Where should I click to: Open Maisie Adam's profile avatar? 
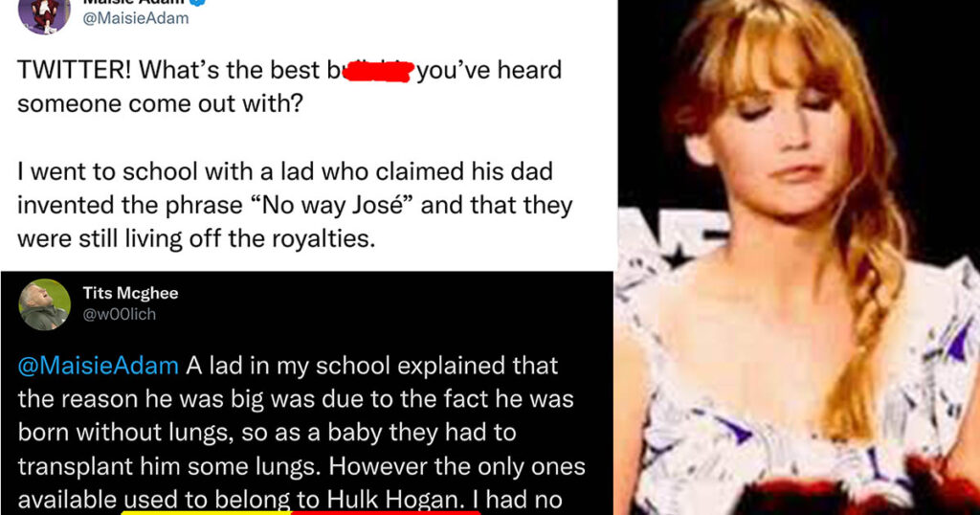click(44, 13)
